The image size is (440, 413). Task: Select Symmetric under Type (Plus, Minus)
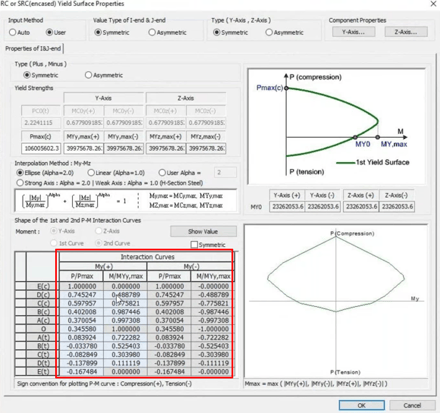[x=27, y=75]
